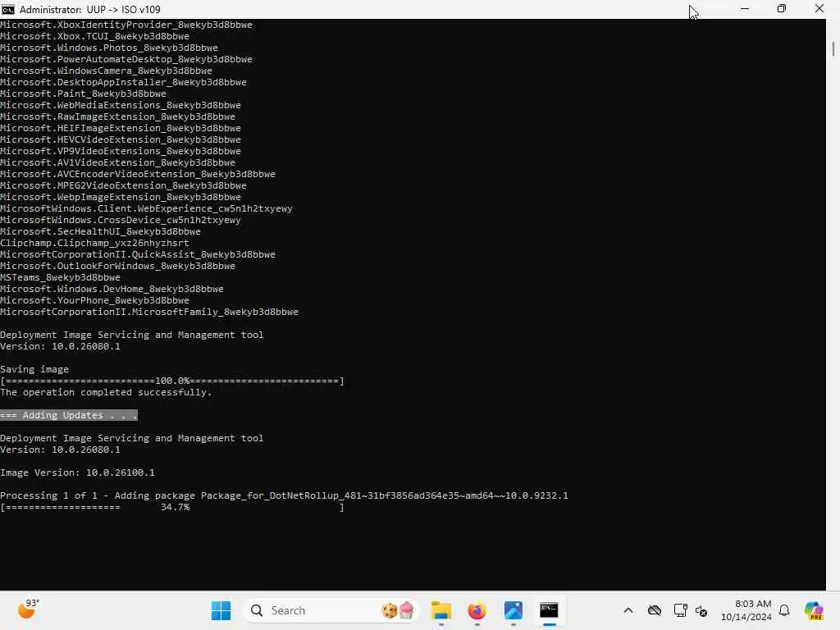Minimize the UUP -> ISO console window
Image resolution: width=840 pixels, height=630 pixels.
[x=745, y=9]
